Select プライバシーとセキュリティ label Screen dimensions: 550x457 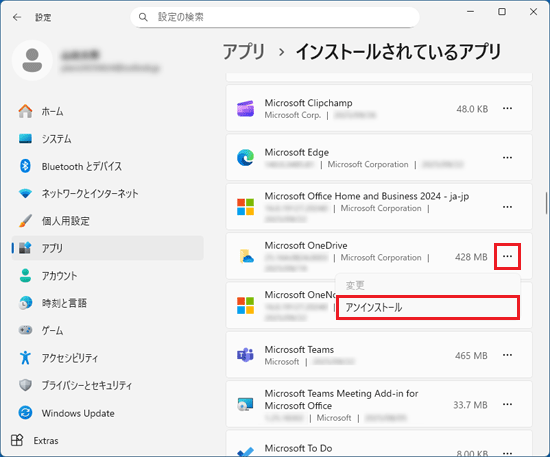(87, 385)
